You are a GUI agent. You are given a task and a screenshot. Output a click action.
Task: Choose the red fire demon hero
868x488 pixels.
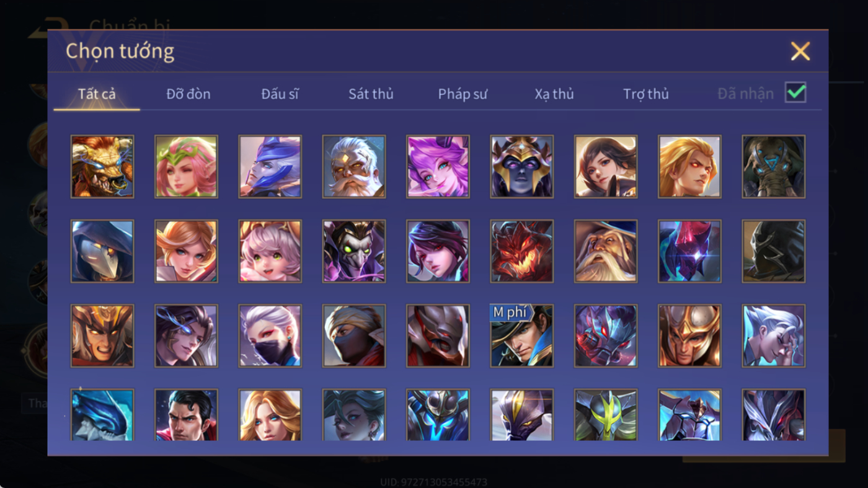pyautogui.click(x=522, y=251)
